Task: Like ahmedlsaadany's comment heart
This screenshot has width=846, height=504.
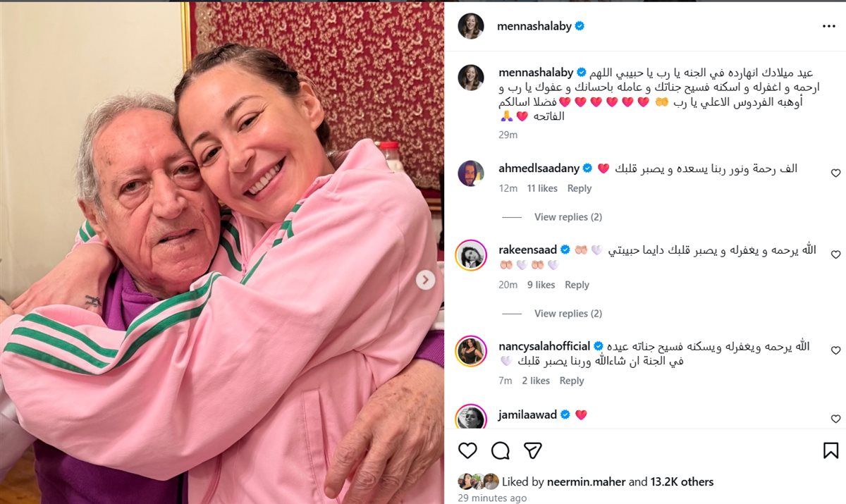Action: (835, 173)
